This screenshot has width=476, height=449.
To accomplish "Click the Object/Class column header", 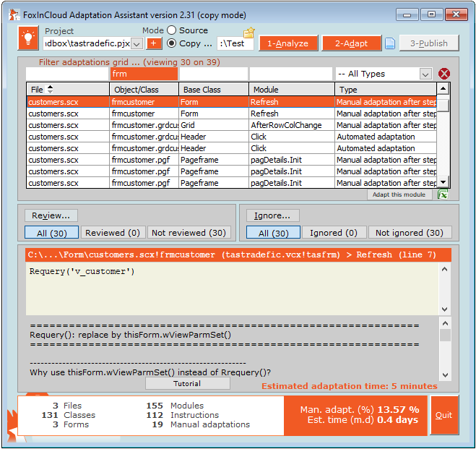I will pos(144,90).
